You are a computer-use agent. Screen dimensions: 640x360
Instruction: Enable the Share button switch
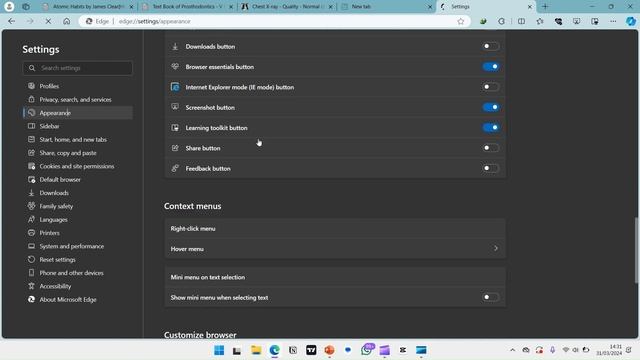(490, 148)
